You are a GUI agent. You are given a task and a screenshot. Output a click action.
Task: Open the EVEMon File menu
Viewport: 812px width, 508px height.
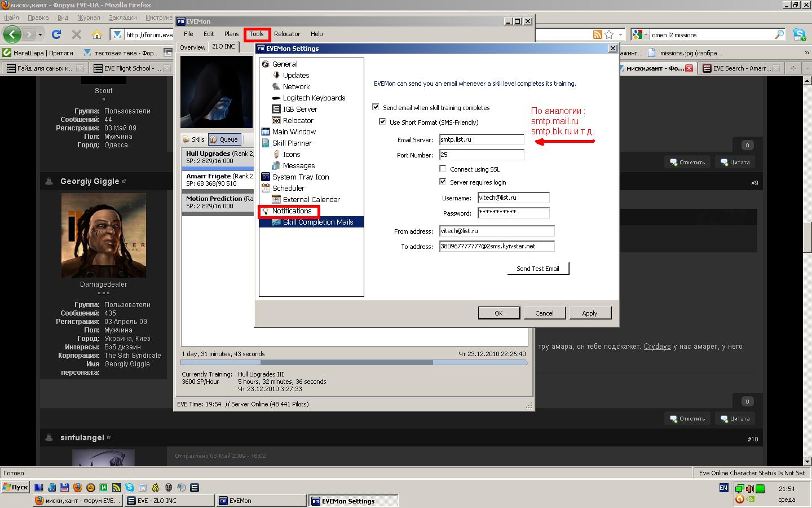pyautogui.click(x=188, y=34)
